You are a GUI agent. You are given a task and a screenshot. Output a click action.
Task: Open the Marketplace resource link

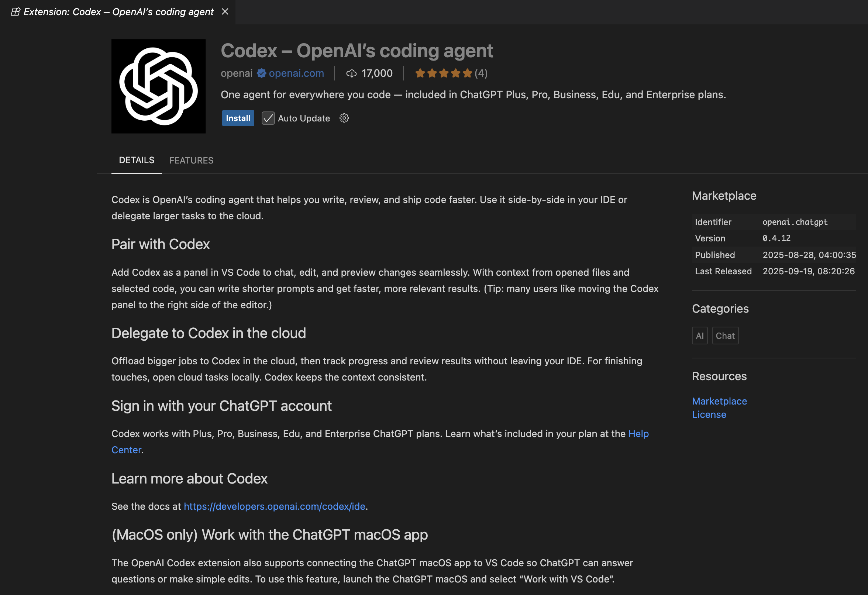point(719,401)
